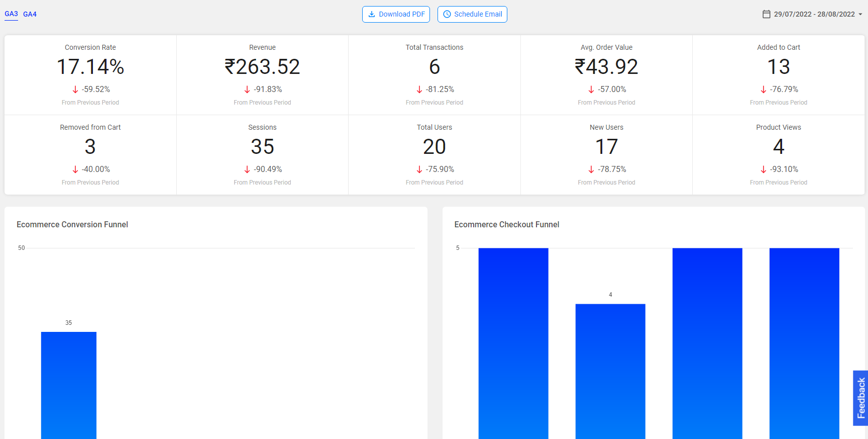The height and width of the screenshot is (439, 868).
Task: Click the -59.52% change under Conversion Rate
Action: click(x=96, y=90)
